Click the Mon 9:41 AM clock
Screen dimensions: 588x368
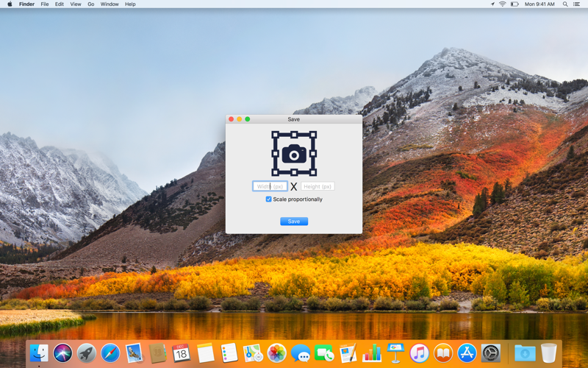[x=539, y=4]
